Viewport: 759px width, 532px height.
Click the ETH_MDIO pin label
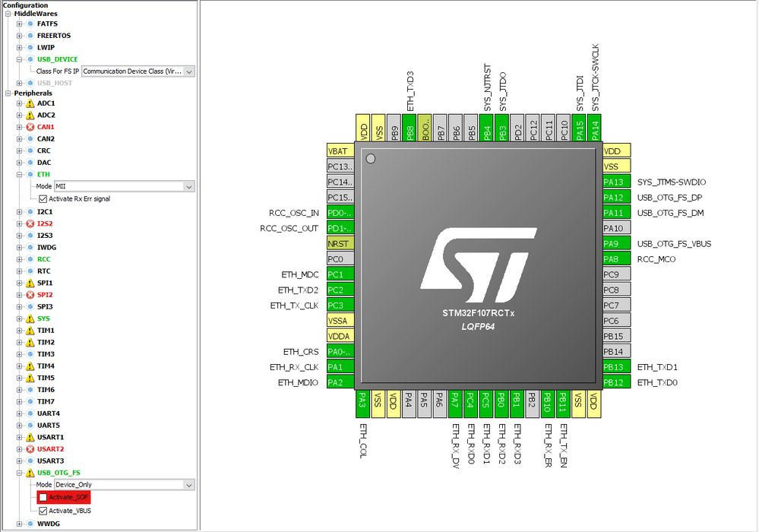pyautogui.click(x=298, y=382)
